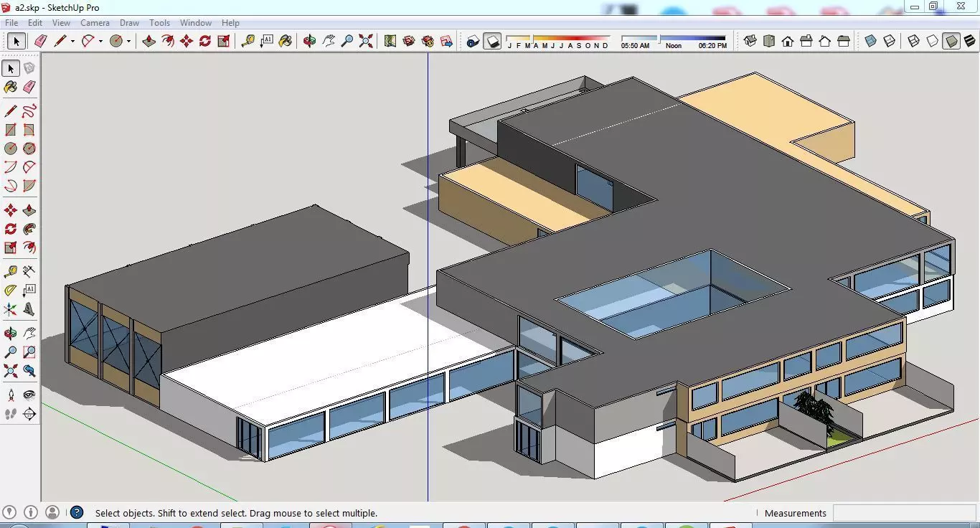The height and width of the screenshot is (528, 980).
Task: Open the Tools menu
Action: [159, 23]
